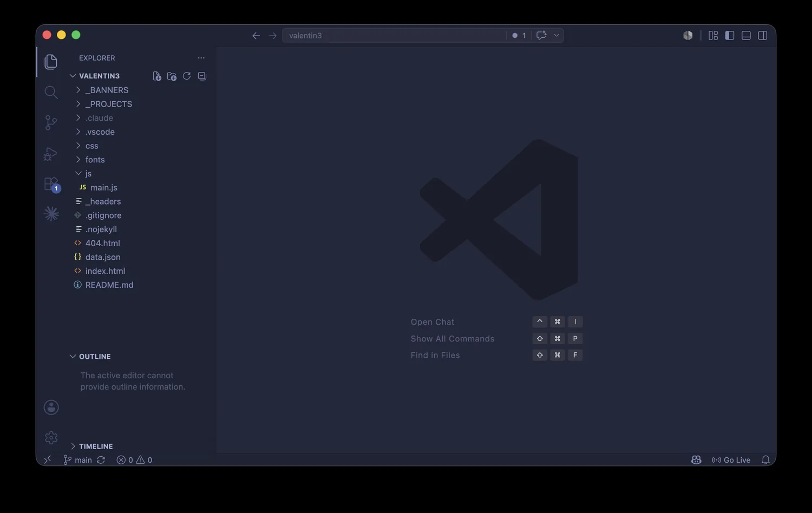The height and width of the screenshot is (513, 812).
Task: Open main.js file
Action: click(103, 188)
